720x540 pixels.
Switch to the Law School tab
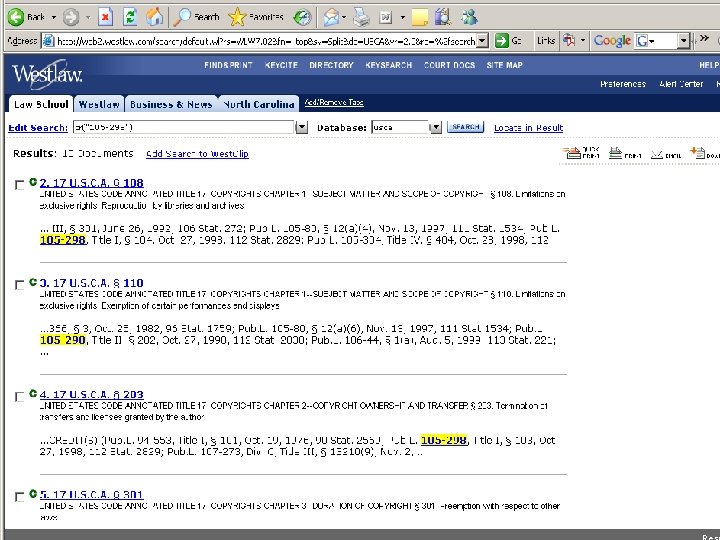tap(41, 104)
